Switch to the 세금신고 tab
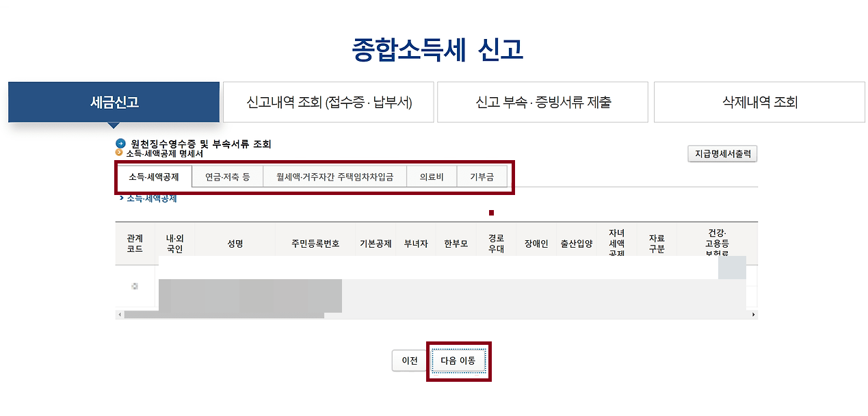868x416 pixels. (114, 101)
